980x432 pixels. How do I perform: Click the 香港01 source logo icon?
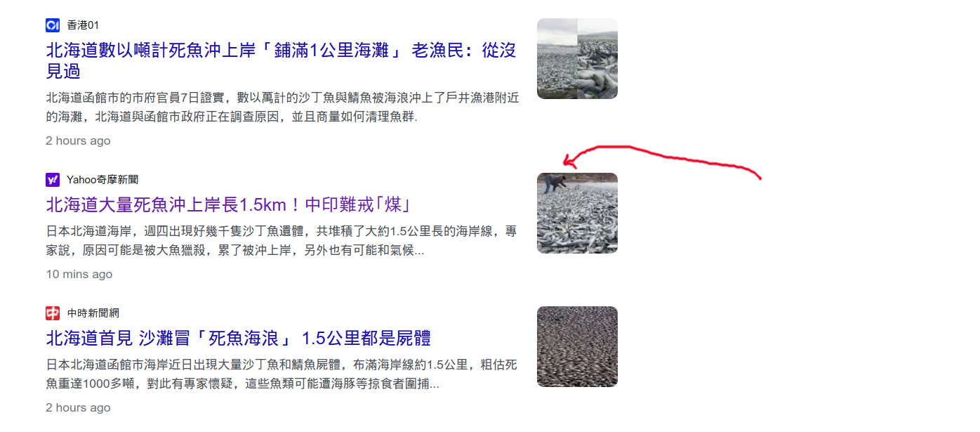pos(53,25)
